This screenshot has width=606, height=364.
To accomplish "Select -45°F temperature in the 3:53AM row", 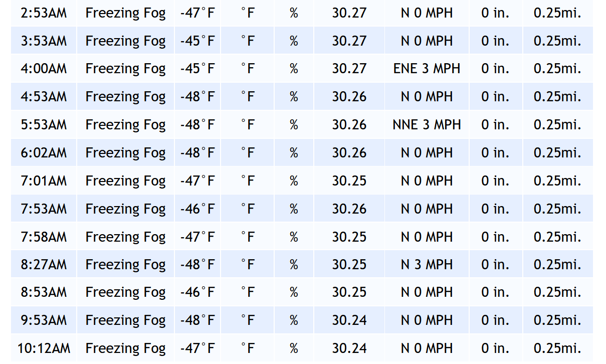I will point(197,41).
